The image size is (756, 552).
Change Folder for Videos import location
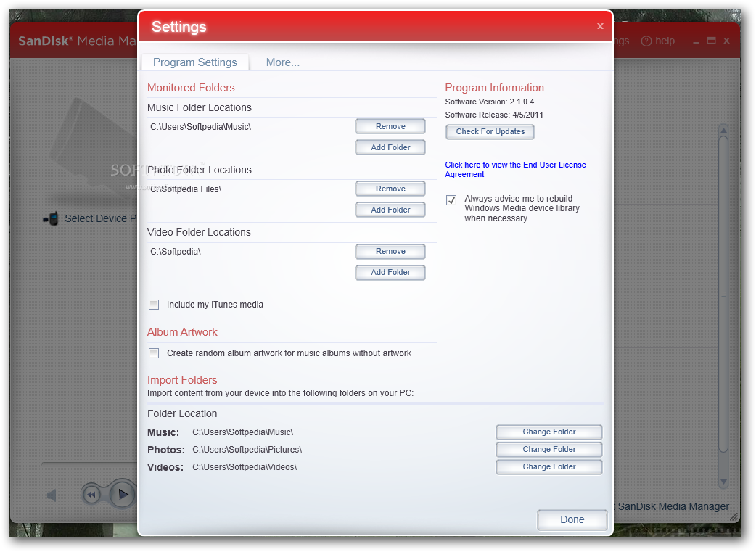click(x=548, y=466)
